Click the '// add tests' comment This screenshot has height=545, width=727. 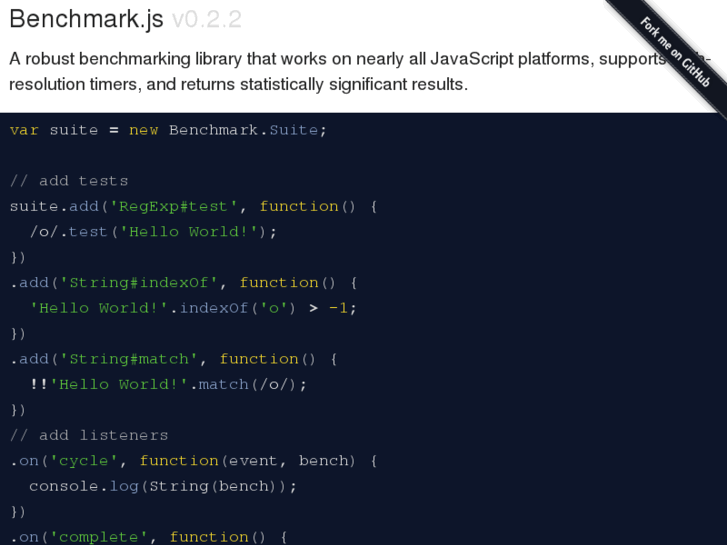[x=69, y=181]
